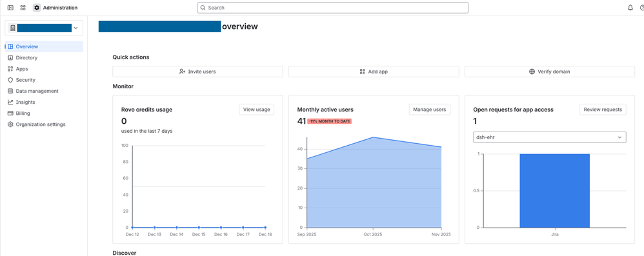Image resolution: width=644 pixels, height=256 pixels.
Task: Click the Invite users person-plus icon
Action: click(183, 72)
